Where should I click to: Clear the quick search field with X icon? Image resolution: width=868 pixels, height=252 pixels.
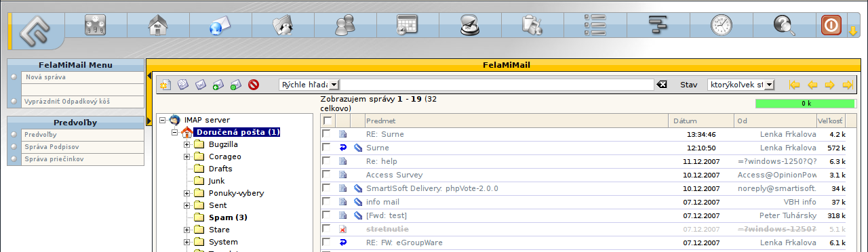click(x=662, y=85)
